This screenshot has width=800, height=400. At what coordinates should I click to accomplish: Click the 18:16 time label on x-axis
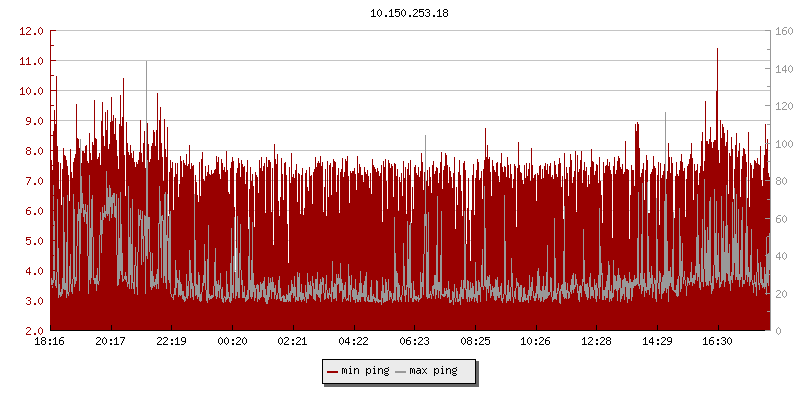point(50,342)
